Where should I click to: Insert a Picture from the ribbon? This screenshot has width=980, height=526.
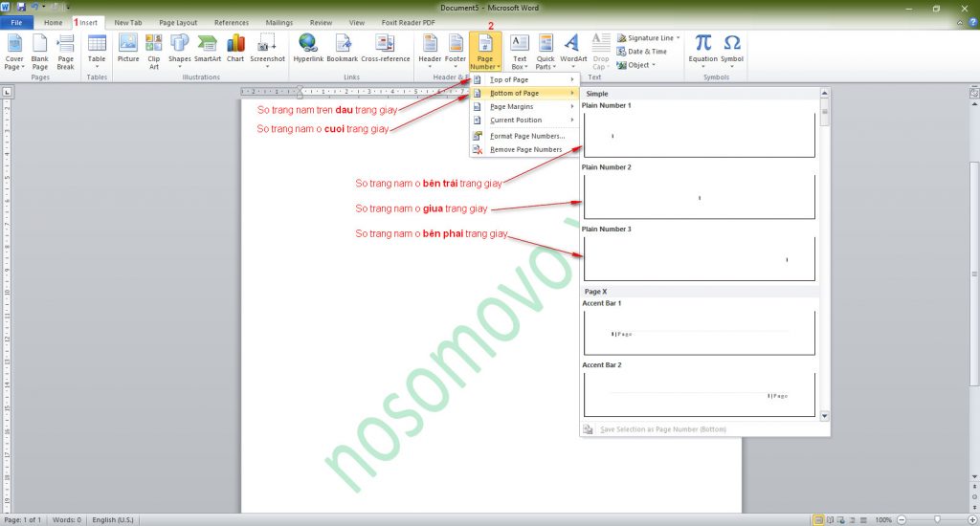(x=128, y=48)
